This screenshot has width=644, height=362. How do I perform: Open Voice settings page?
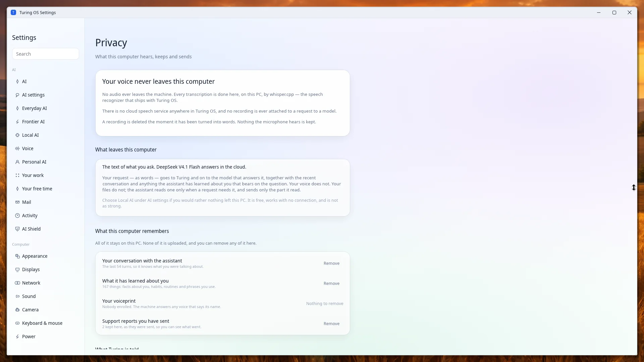pyautogui.click(x=28, y=148)
